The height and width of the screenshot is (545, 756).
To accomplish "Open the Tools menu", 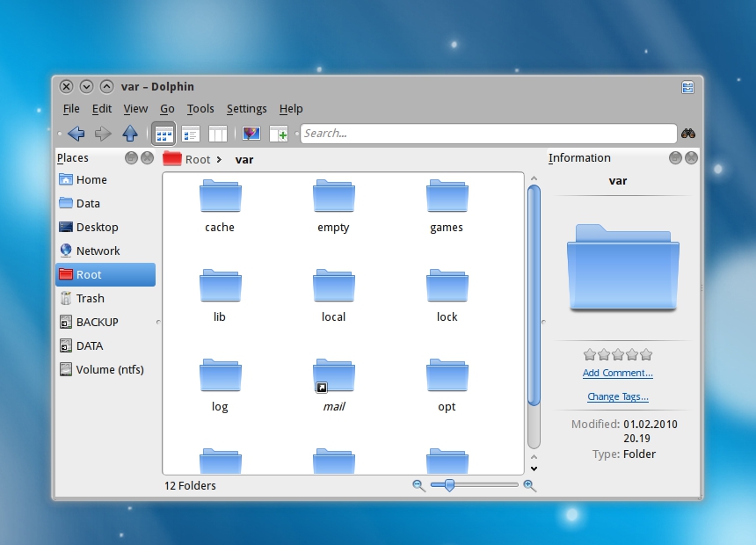I will [x=200, y=109].
